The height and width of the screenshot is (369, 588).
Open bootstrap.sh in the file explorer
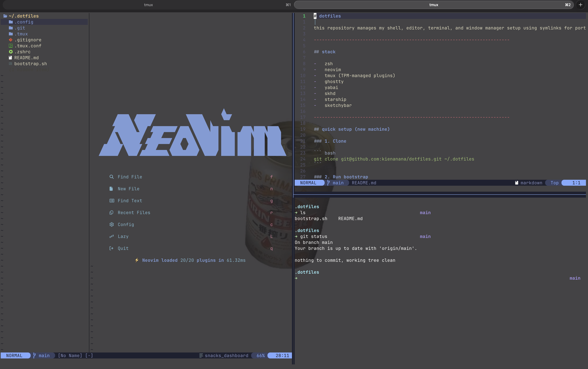30,64
